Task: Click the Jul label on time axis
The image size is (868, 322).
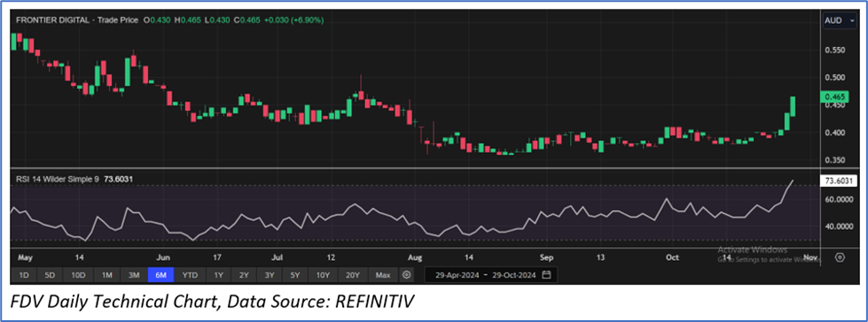Action: [x=278, y=258]
